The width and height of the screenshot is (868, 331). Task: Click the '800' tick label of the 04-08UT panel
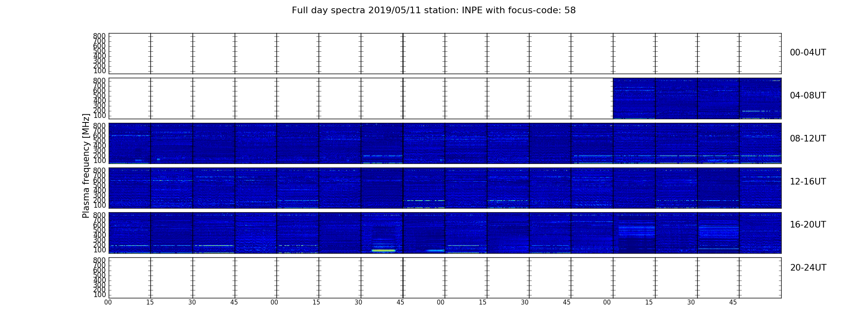pyautogui.click(x=100, y=81)
